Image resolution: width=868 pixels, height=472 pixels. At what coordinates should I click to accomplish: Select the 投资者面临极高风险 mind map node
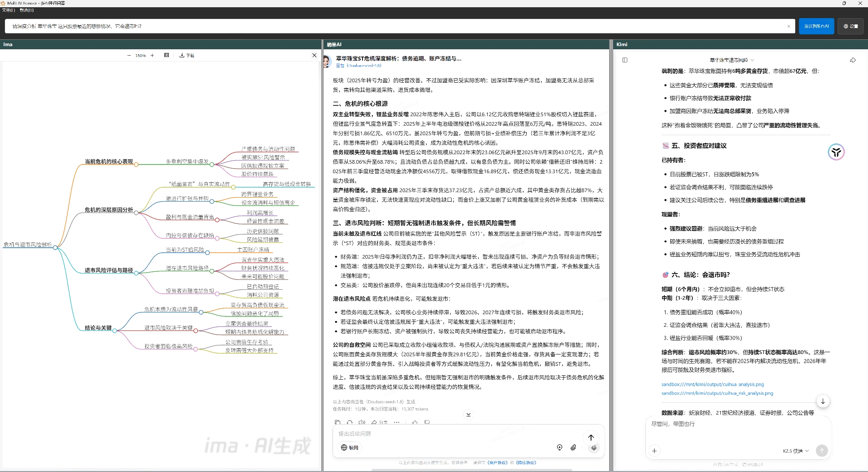point(168,346)
